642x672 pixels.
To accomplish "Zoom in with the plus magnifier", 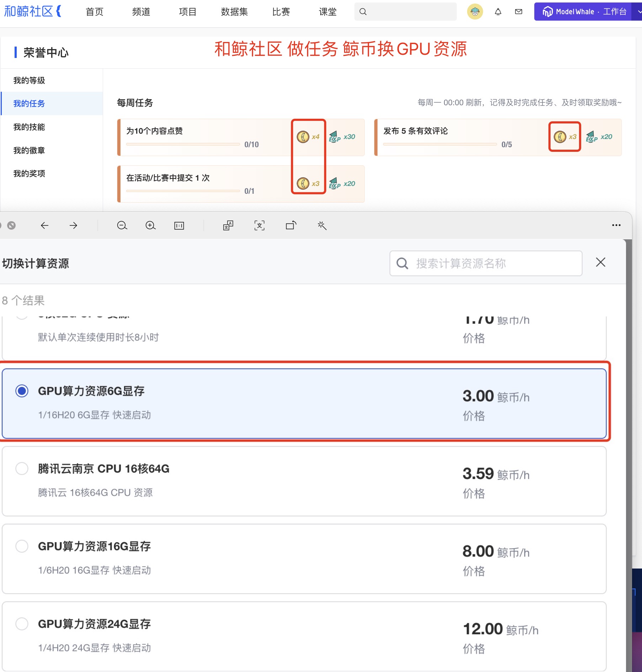I will (x=150, y=225).
